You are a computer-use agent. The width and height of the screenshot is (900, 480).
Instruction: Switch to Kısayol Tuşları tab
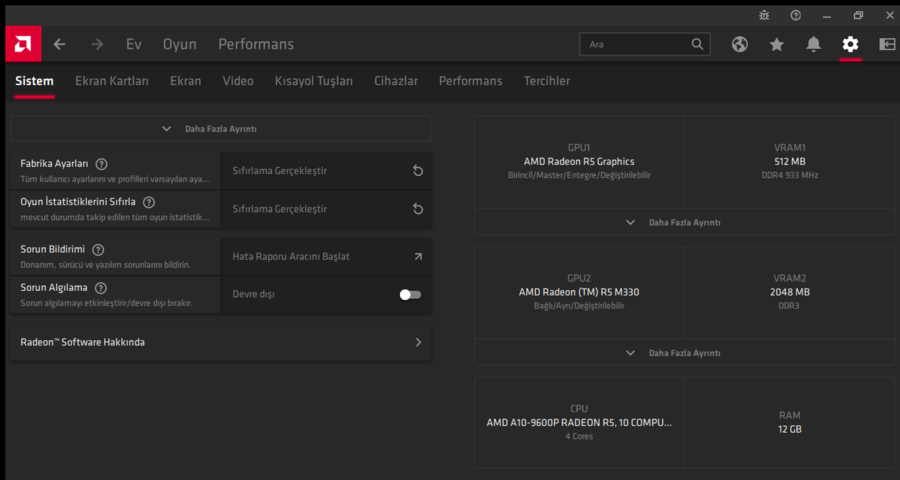(314, 81)
